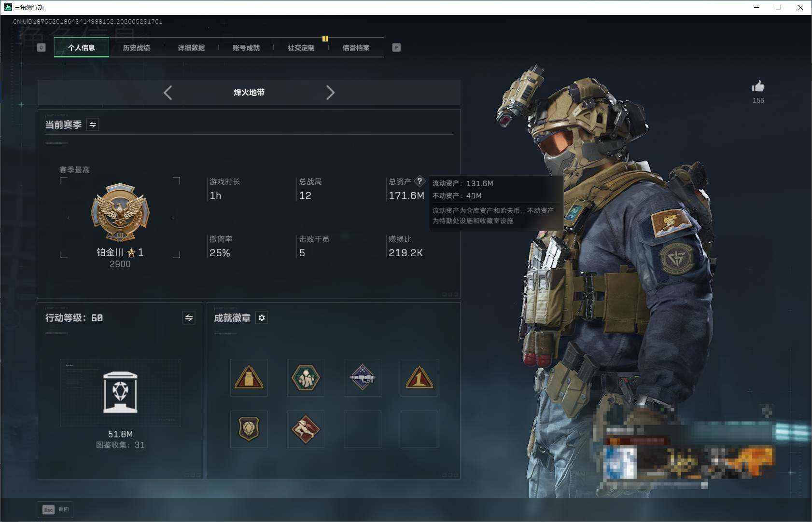Toggle the 行动等级 panel switch icon

pyautogui.click(x=189, y=317)
